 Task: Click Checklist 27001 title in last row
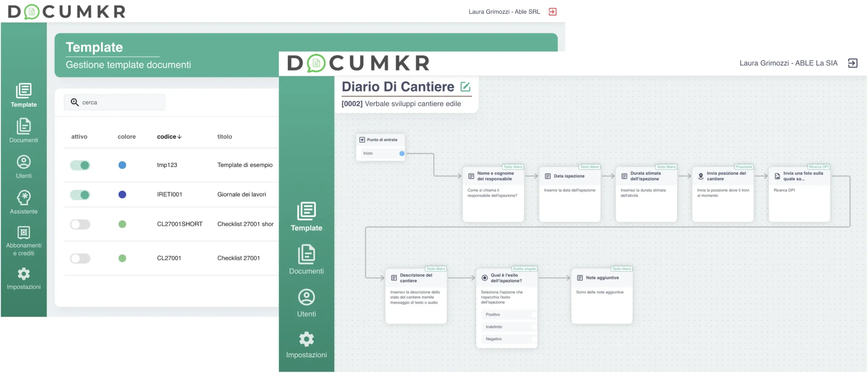click(238, 258)
